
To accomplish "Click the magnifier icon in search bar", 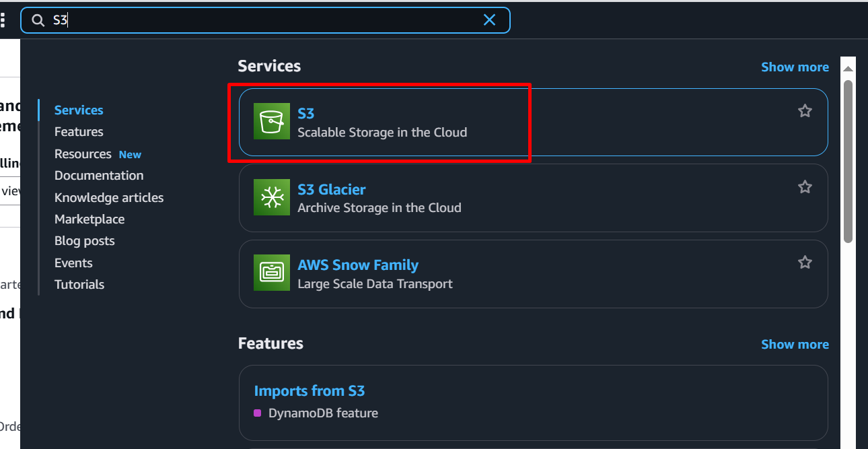I will 38,20.
